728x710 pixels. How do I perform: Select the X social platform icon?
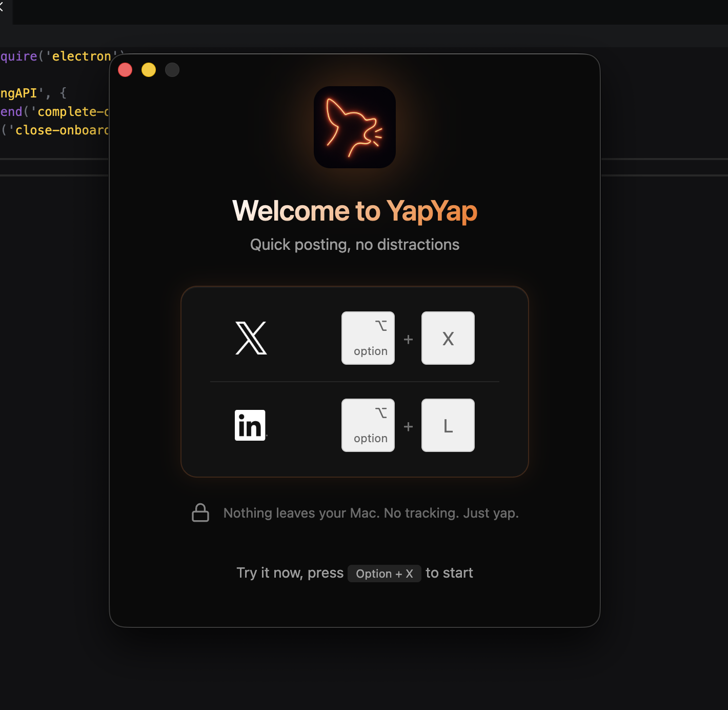click(250, 338)
